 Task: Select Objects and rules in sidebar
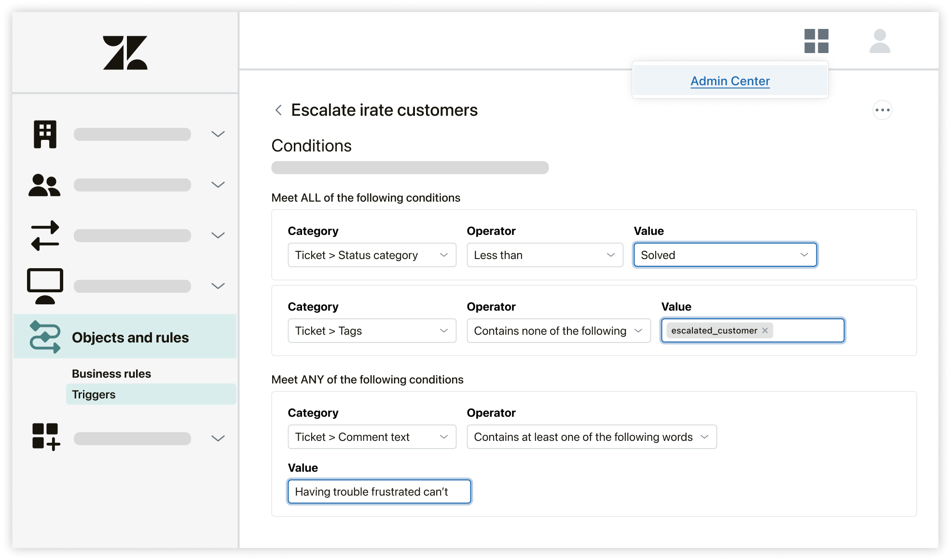tap(125, 337)
